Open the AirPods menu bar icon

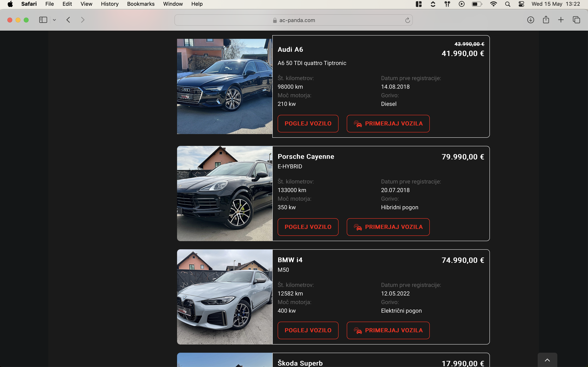pyautogui.click(x=447, y=4)
